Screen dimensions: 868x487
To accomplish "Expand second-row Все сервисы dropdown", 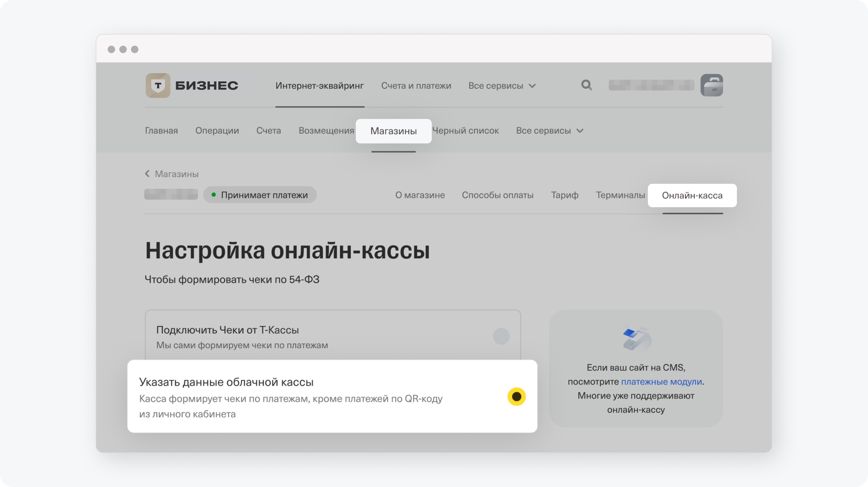I will 550,131.
